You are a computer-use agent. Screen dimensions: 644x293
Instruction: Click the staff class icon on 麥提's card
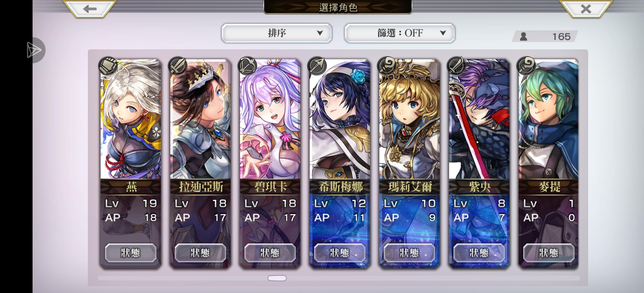click(x=526, y=66)
